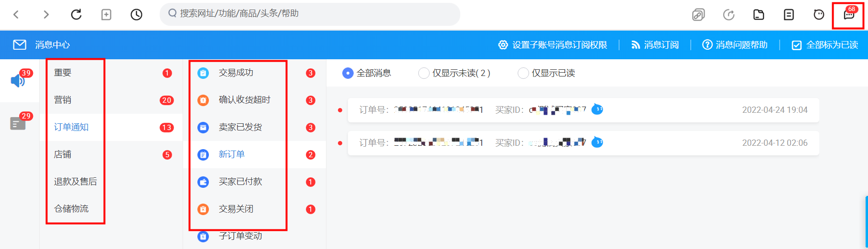Click the 20 unread badge on 营销
This screenshot has width=868, height=249.
click(x=166, y=100)
